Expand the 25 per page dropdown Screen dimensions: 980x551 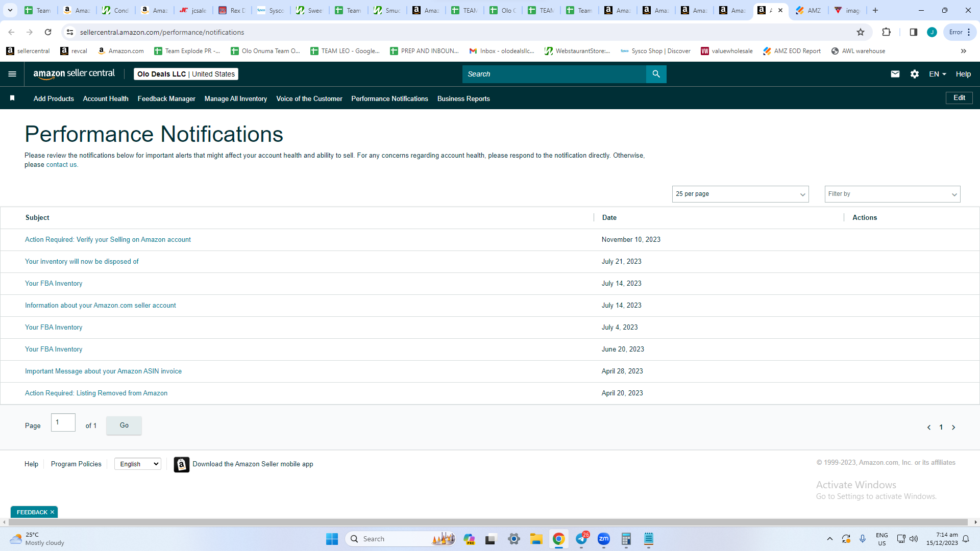pos(741,194)
